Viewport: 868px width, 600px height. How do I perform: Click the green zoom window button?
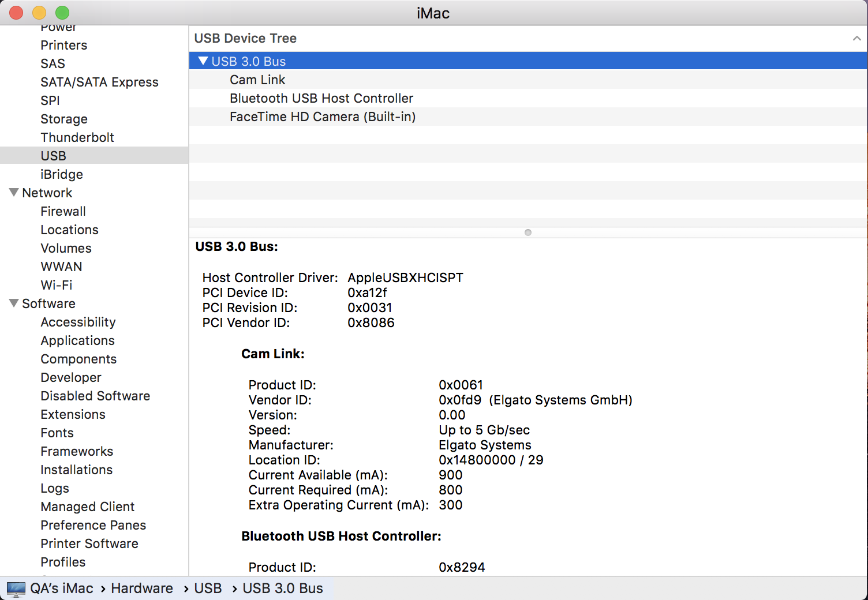62,13
